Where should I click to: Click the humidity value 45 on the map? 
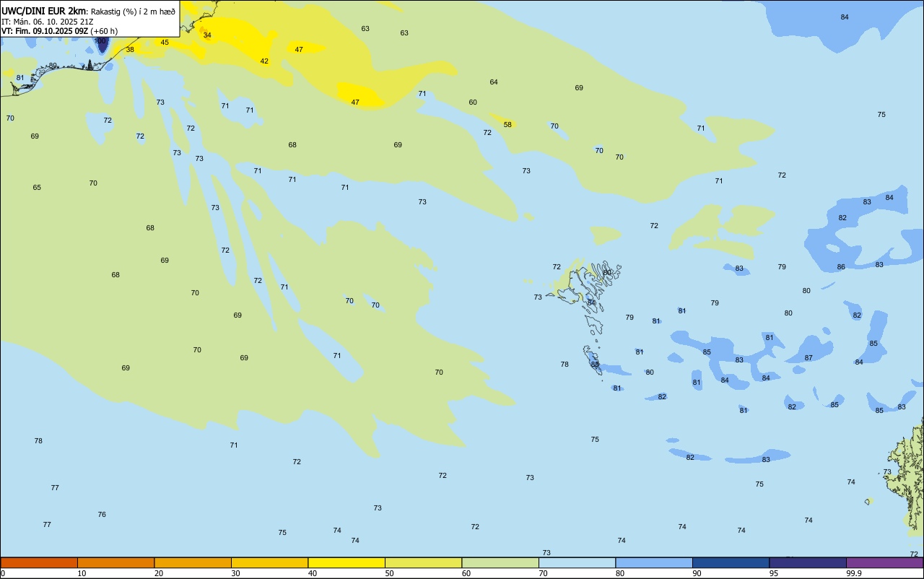[165, 43]
